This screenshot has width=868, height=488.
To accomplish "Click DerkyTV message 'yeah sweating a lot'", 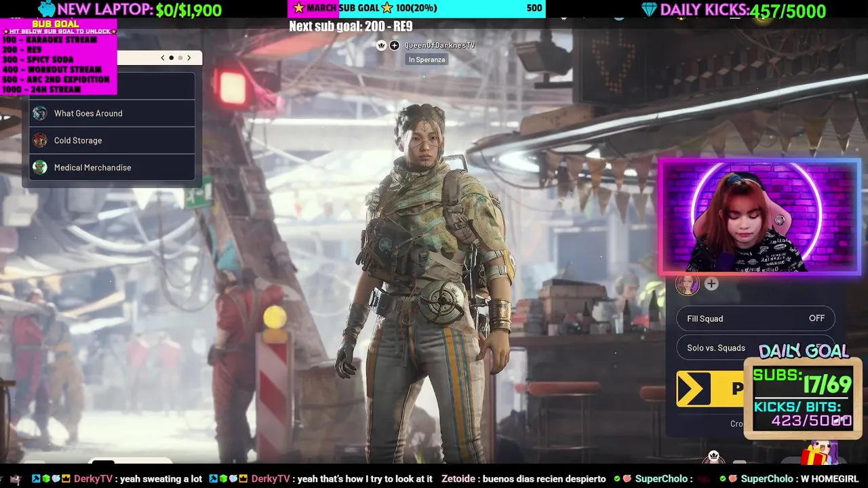I will click(138, 479).
